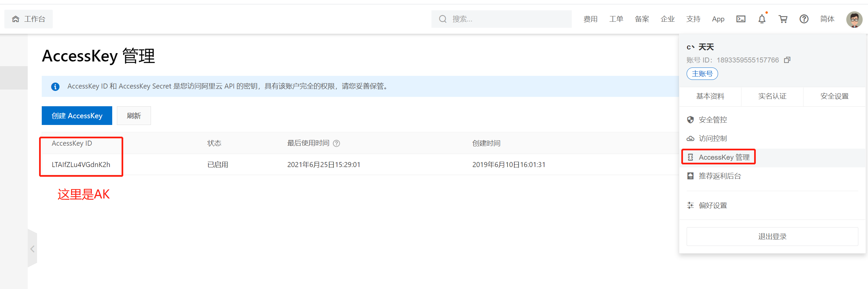The image size is (868, 289).
Task: Click the 退出登录 button
Action: (772, 237)
